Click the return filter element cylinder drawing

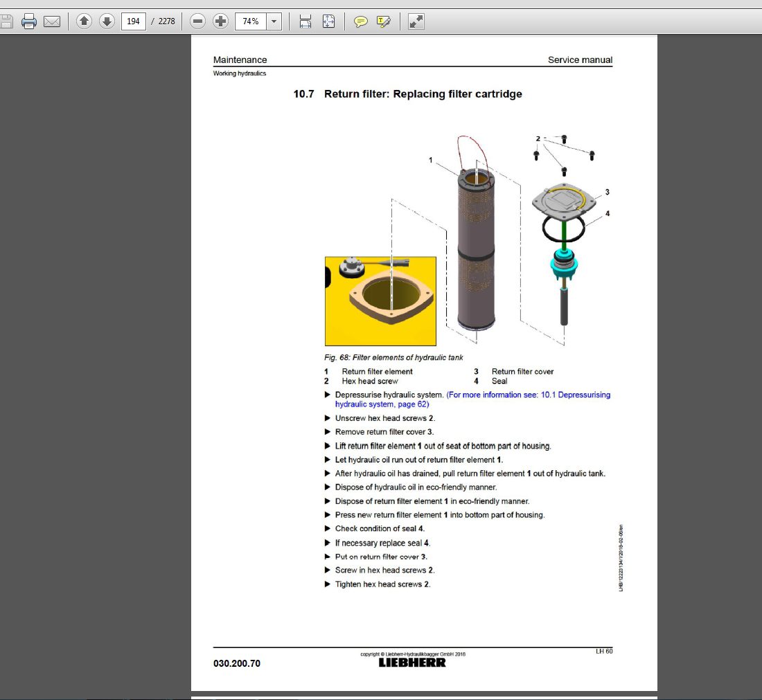[x=477, y=250]
